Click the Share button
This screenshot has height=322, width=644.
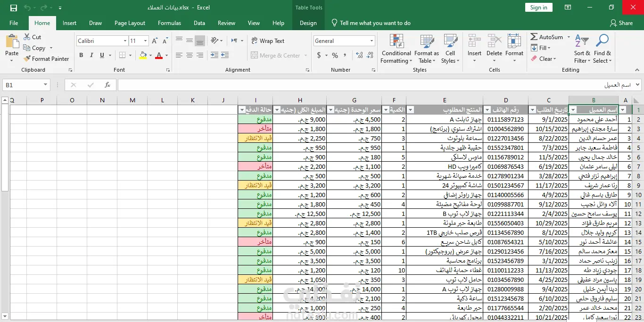621,23
